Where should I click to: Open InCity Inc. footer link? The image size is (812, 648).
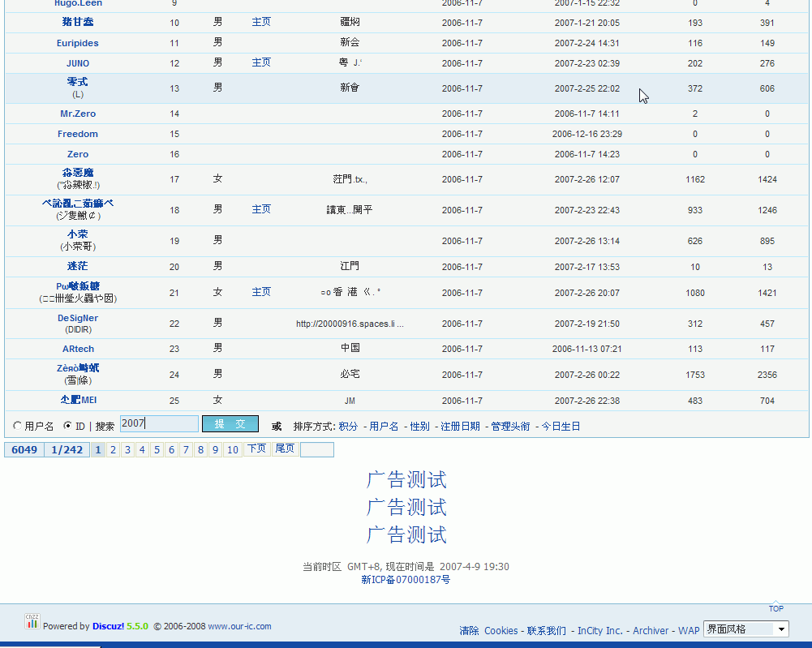point(599,630)
